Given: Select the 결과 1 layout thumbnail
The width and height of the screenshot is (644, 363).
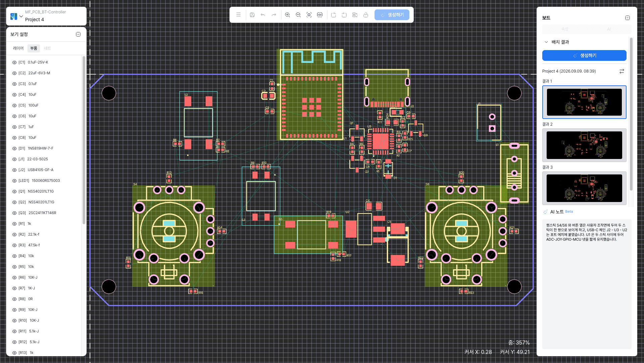Looking at the screenshot, I should pyautogui.click(x=584, y=102).
